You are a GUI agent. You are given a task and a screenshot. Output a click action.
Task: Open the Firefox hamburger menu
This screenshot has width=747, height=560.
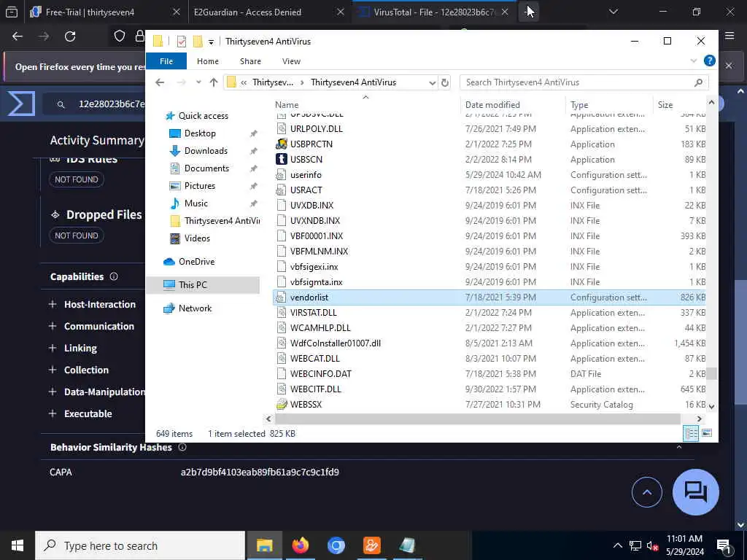(x=729, y=36)
